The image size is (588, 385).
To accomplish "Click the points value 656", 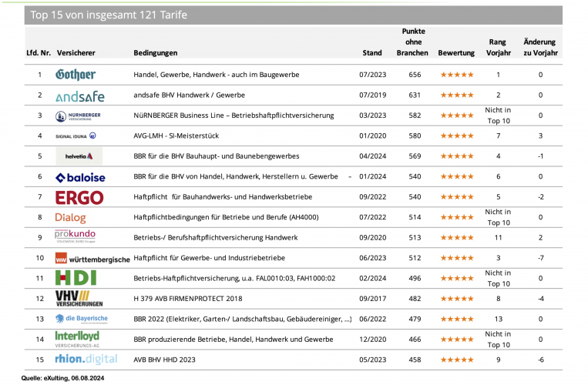I will 415,75.
